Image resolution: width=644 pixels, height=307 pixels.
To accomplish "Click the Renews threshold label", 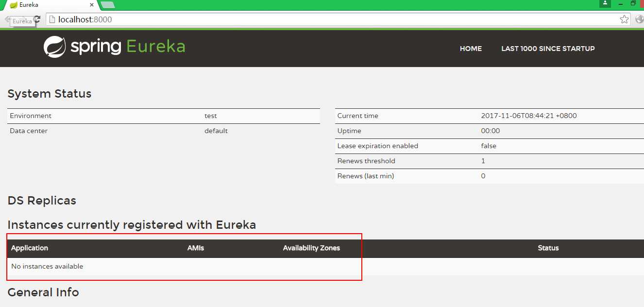I will [x=366, y=161].
